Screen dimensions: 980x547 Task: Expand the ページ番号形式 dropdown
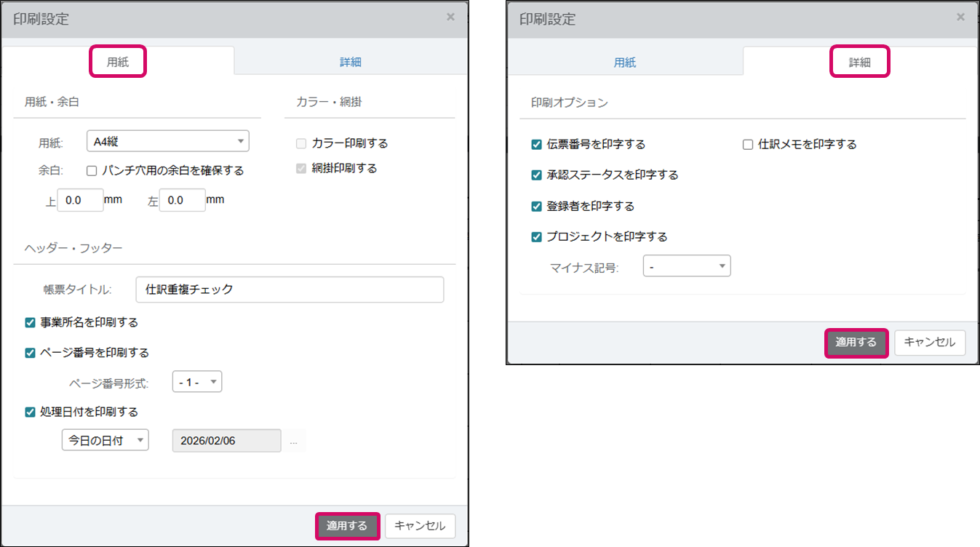(196, 382)
